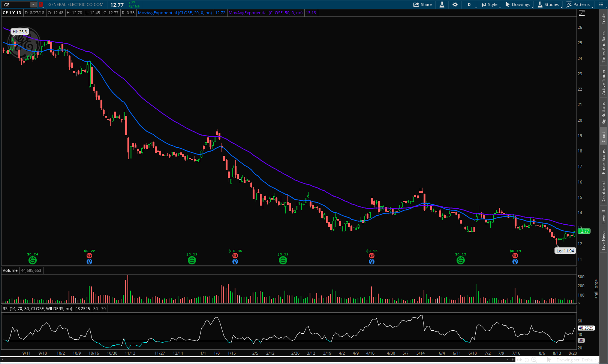Image resolution: width=608 pixels, height=364 pixels.
Task: Open Dashboard sidebar tab
Action: 604,192
